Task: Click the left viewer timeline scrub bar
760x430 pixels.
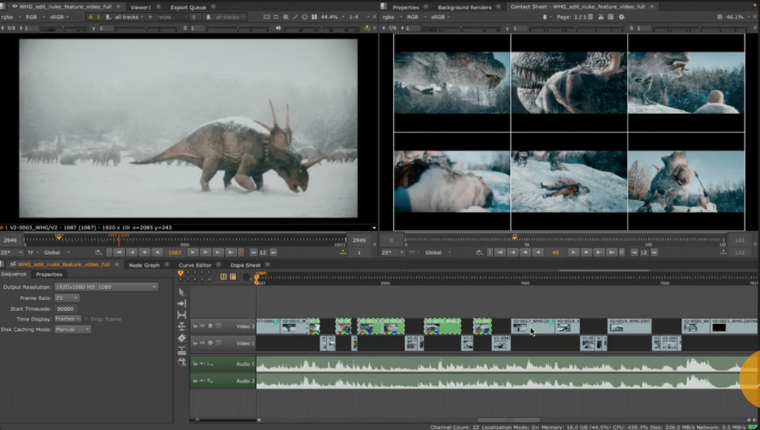Action: point(185,239)
